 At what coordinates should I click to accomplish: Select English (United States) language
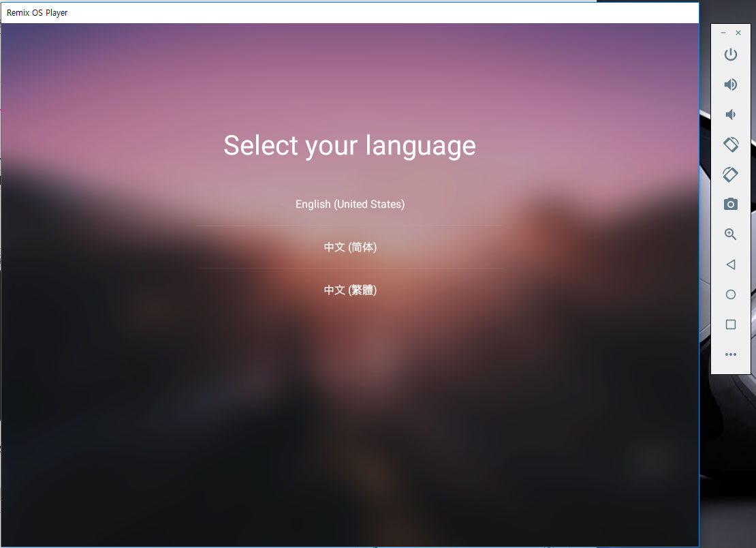pyautogui.click(x=349, y=204)
